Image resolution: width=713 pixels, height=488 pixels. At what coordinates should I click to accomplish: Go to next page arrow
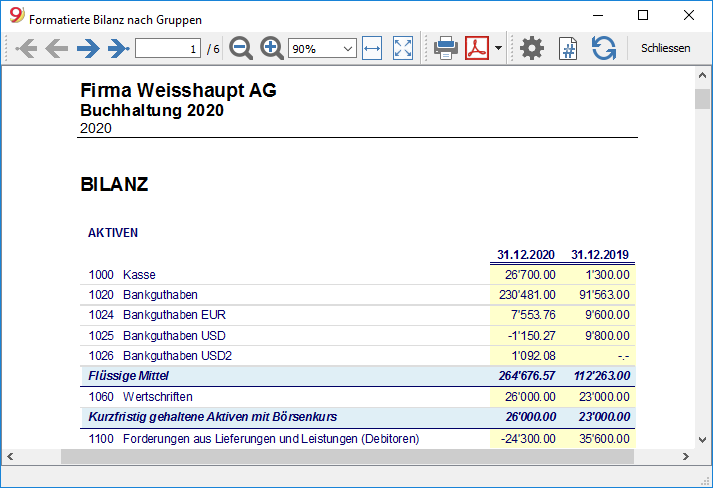point(88,48)
